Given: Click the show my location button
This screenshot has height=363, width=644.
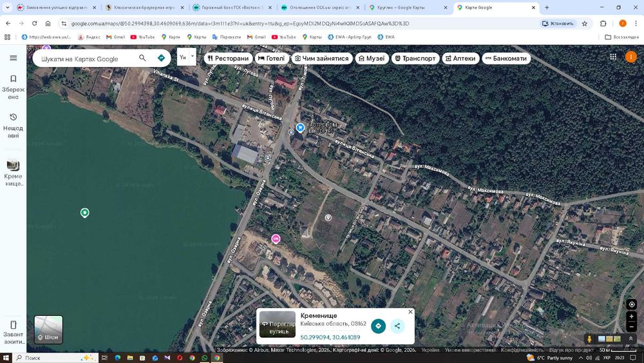Looking at the screenshot, I should (632, 304).
